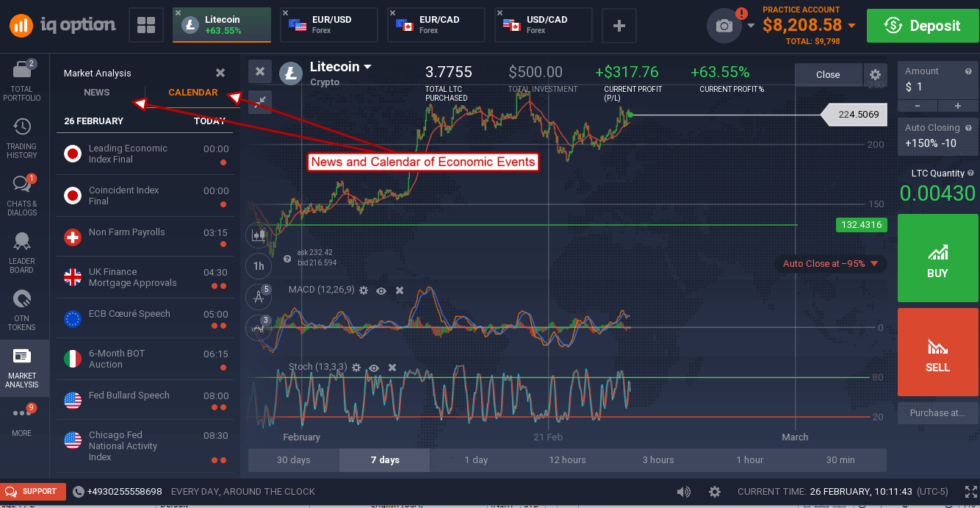Viewport: 980px width, 508px height.
Task: Click Close position button
Action: click(828, 74)
